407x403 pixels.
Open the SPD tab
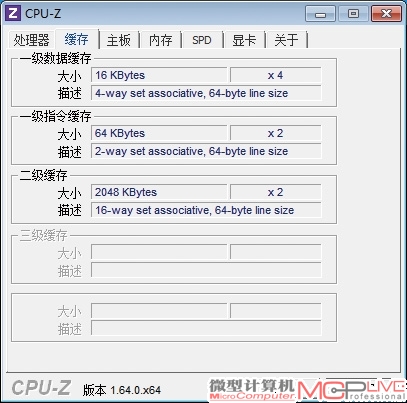tap(202, 40)
